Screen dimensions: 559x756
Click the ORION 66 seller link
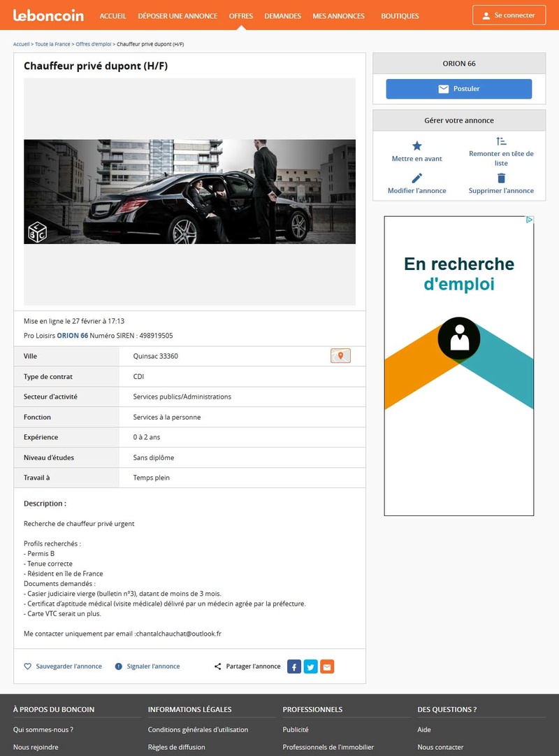(x=72, y=336)
